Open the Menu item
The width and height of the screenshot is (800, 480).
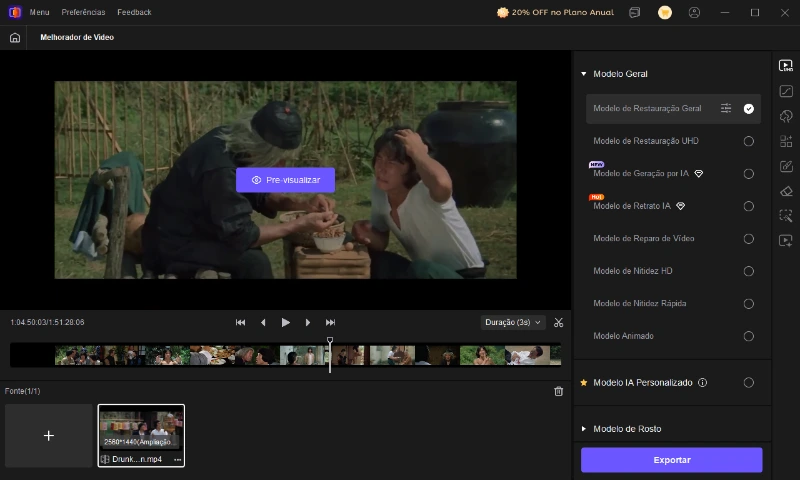tap(39, 12)
